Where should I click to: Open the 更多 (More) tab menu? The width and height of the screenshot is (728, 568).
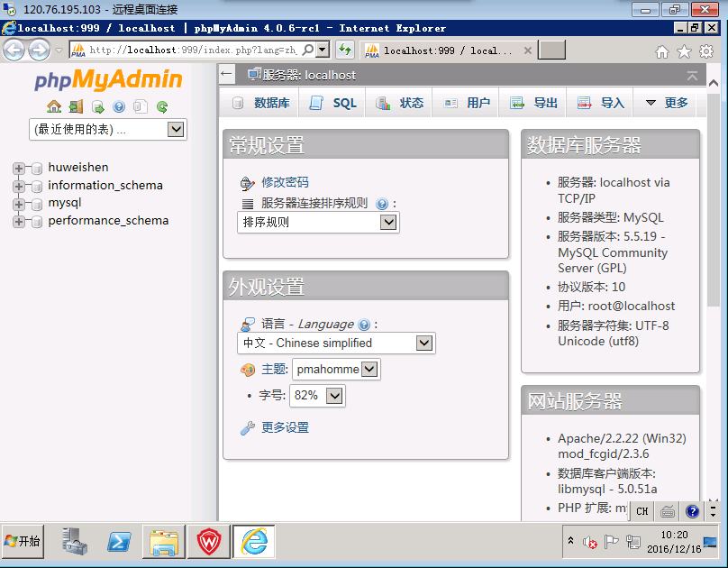tap(667, 103)
